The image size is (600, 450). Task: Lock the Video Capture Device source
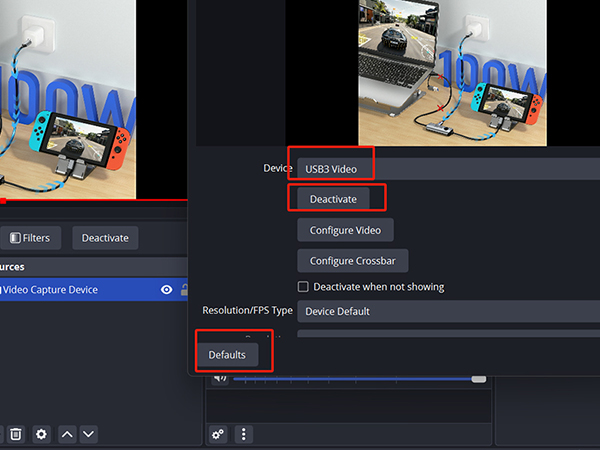[x=184, y=290]
